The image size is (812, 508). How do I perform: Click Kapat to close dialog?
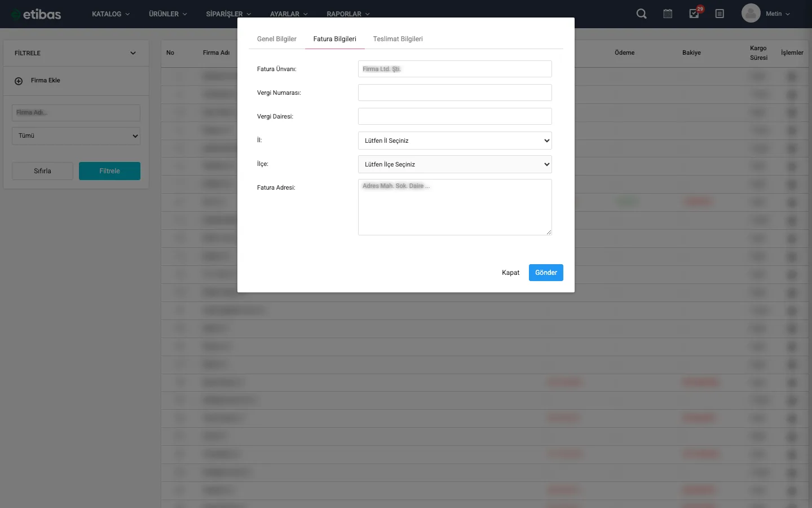pos(510,273)
